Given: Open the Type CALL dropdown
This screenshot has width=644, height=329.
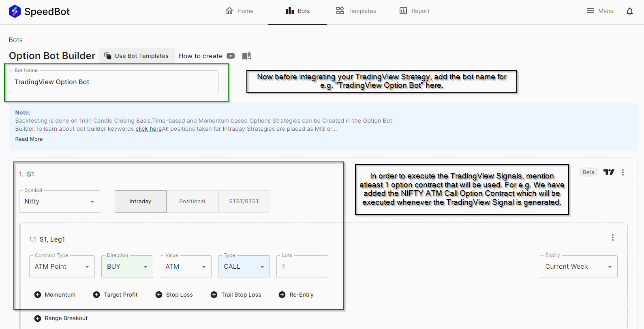Looking at the screenshot, I should pyautogui.click(x=244, y=267).
